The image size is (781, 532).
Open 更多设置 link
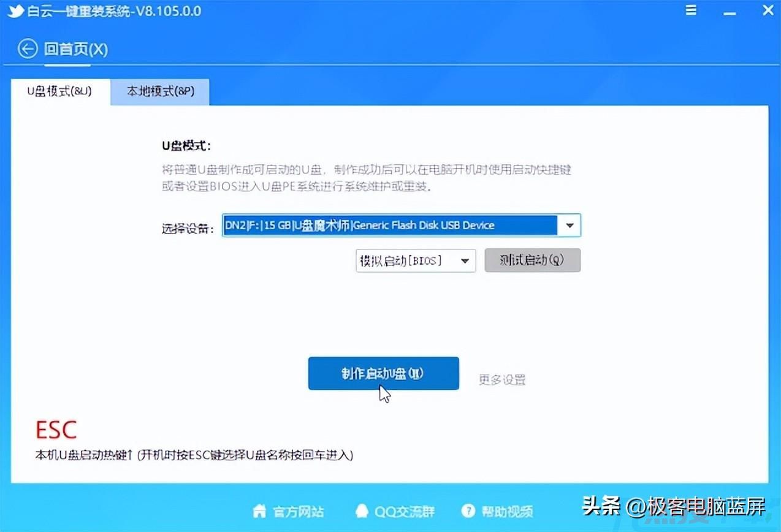[x=502, y=379]
